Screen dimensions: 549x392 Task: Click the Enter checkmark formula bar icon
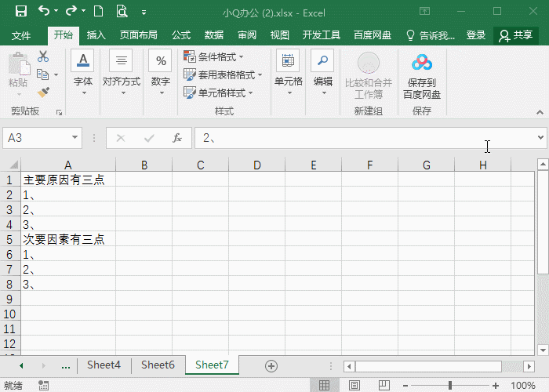149,138
